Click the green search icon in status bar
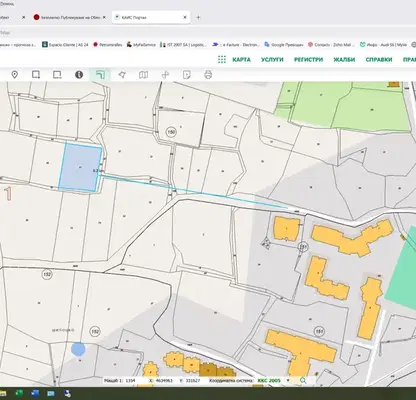 303,380
